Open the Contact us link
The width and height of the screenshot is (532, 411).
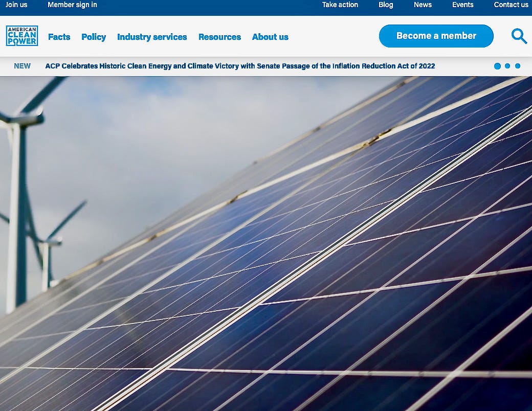tap(511, 5)
